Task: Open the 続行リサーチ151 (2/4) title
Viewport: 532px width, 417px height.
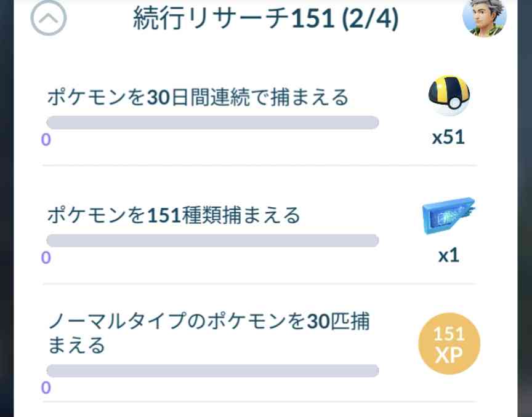Action: pos(265,18)
